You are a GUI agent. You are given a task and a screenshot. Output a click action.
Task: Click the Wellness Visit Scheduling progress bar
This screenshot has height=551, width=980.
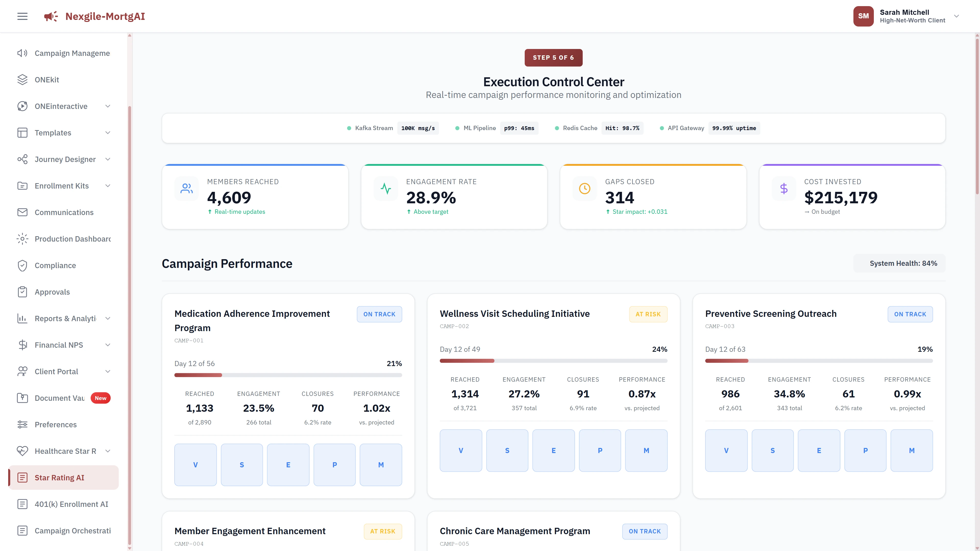[554, 360]
